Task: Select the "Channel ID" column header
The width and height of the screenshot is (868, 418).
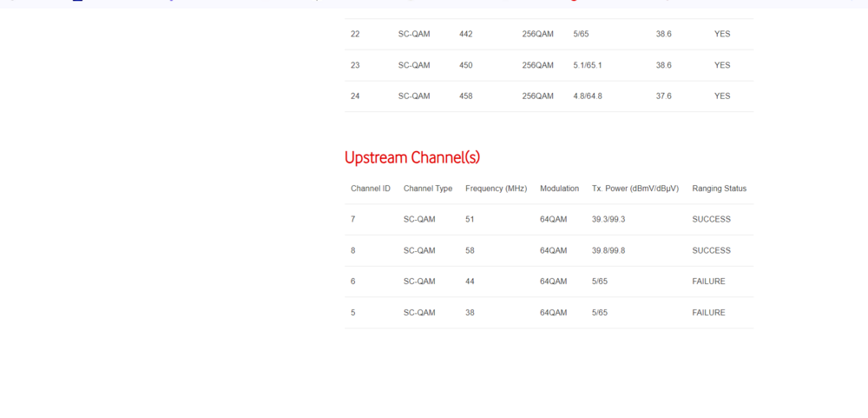Action: coord(371,189)
